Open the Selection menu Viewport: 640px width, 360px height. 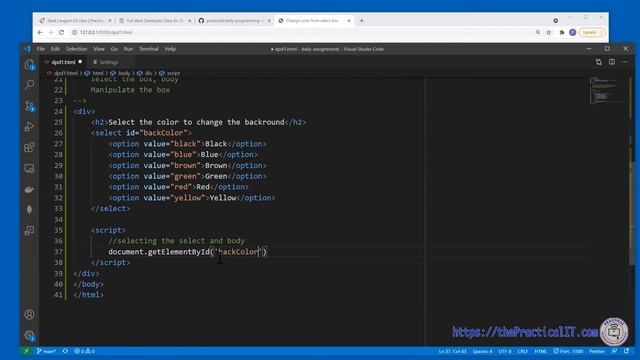tap(76, 49)
